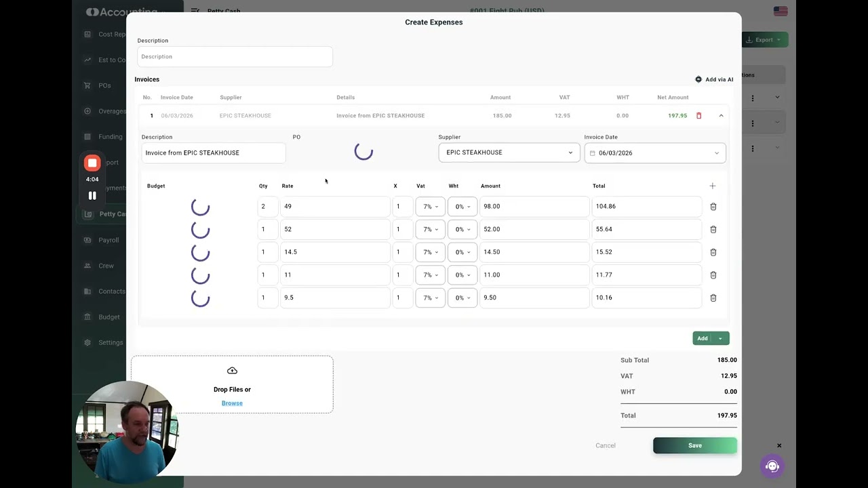The width and height of the screenshot is (868, 488).
Task: Pause the screen recording
Action: tap(92, 196)
